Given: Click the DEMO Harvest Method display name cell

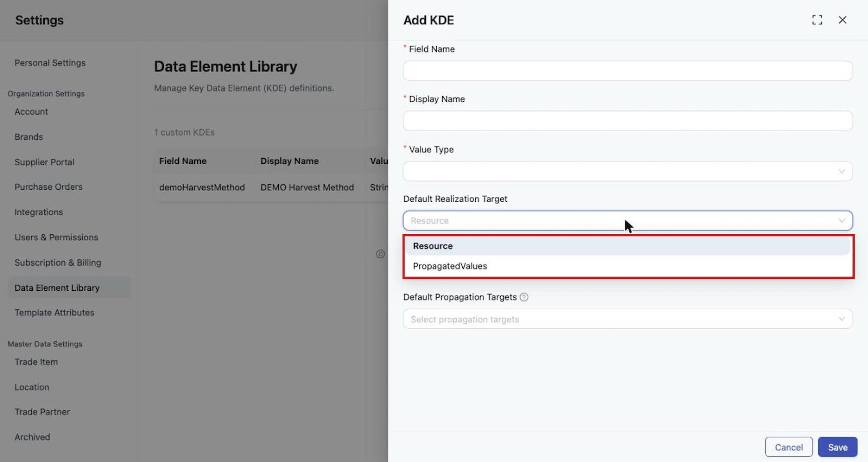Looking at the screenshot, I should tap(307, 187).
